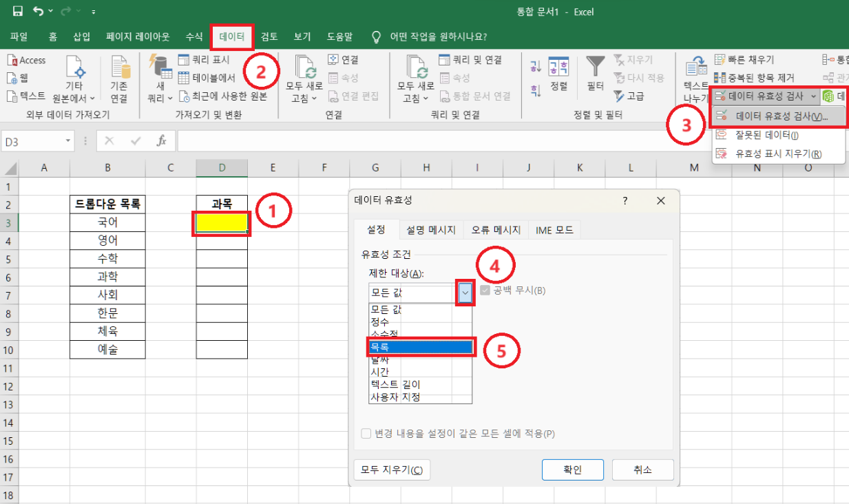Select 목록 from the validation criteria list
The height and width of the screenshot is (504, 849).
click(x=419, y=347)
